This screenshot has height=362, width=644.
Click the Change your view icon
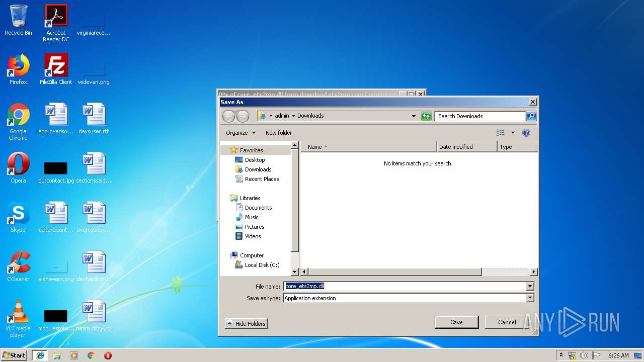[501, 133]
